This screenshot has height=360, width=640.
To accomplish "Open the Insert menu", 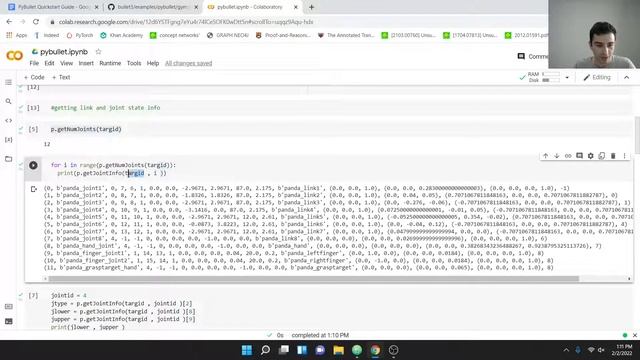I will coord(86,63).
